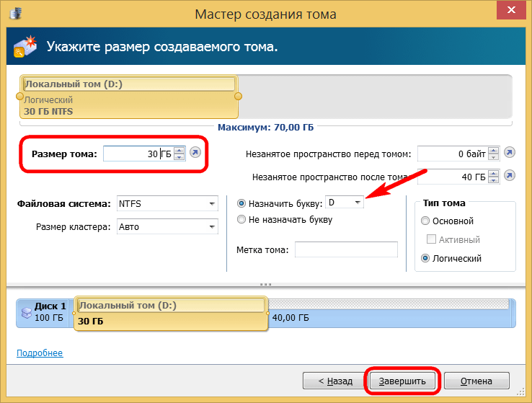Image resolution: width=532 pixels, height=403 pixels.
Task: Decrease space after volume with the down spinner
Action: pyautogui.click(x=493, y=180)
